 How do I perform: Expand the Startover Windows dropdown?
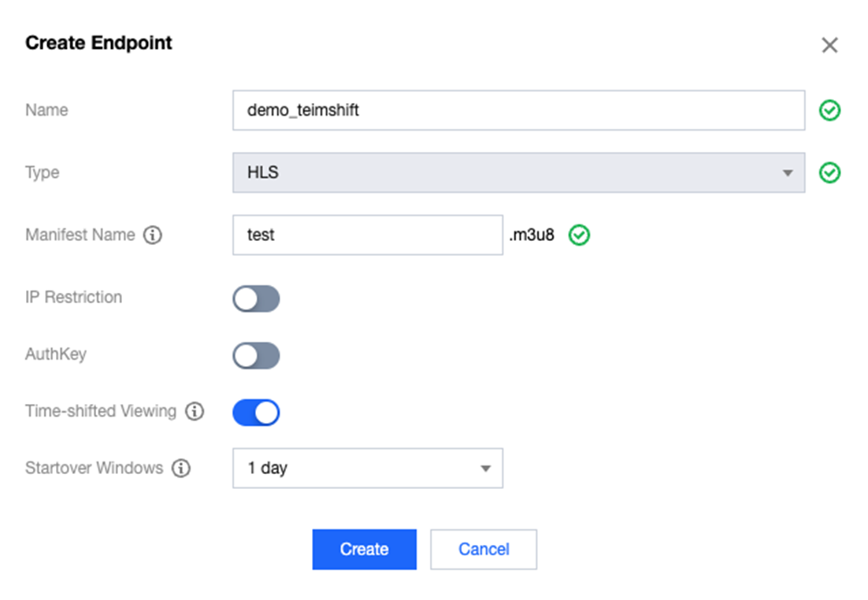pyautogui.click(x=367, y=469)
